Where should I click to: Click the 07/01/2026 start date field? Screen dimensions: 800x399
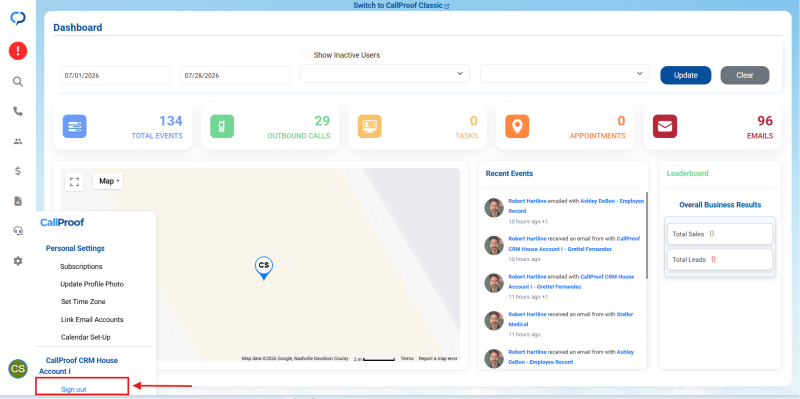coord(115,76)
